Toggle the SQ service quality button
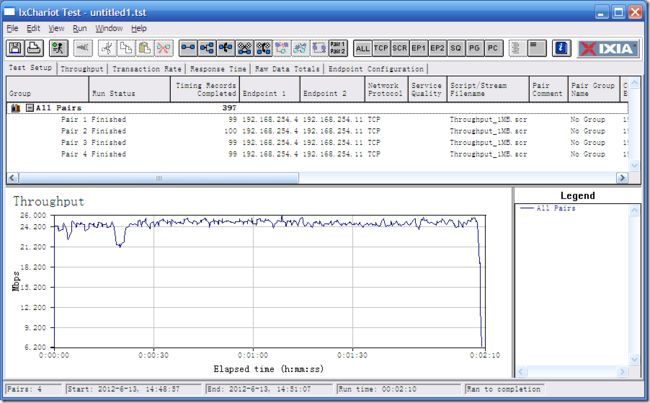Screen dimensions: 650x403 tap(456, 48)
